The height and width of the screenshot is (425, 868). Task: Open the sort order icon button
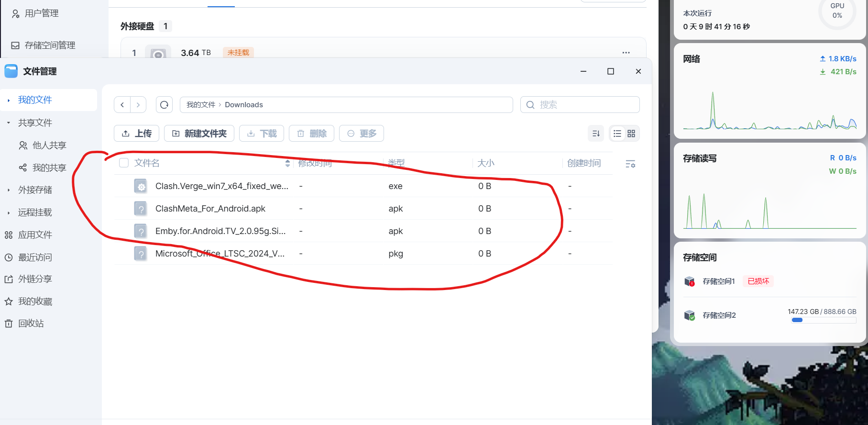[x=596, y=134]
